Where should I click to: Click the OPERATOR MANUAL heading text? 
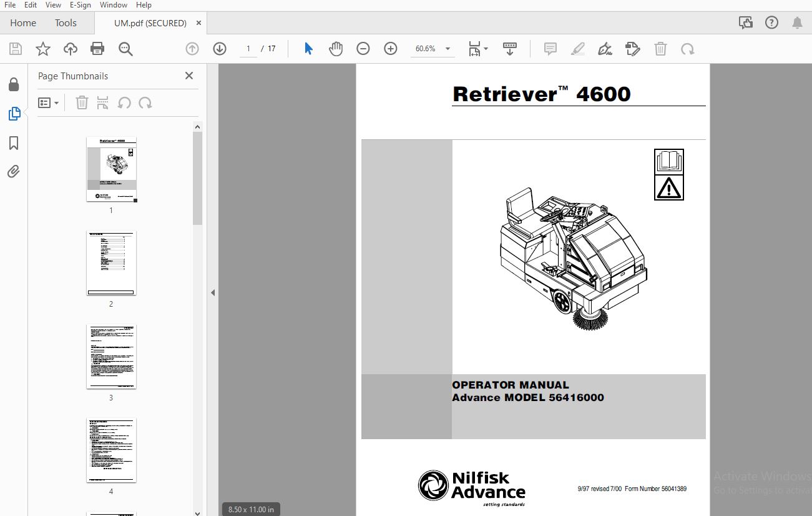tap(511, 385)
